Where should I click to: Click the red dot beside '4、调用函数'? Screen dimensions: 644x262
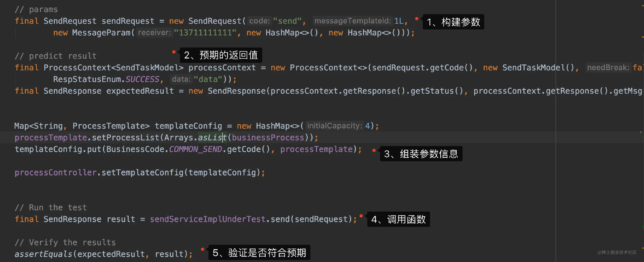pos(361,216)
